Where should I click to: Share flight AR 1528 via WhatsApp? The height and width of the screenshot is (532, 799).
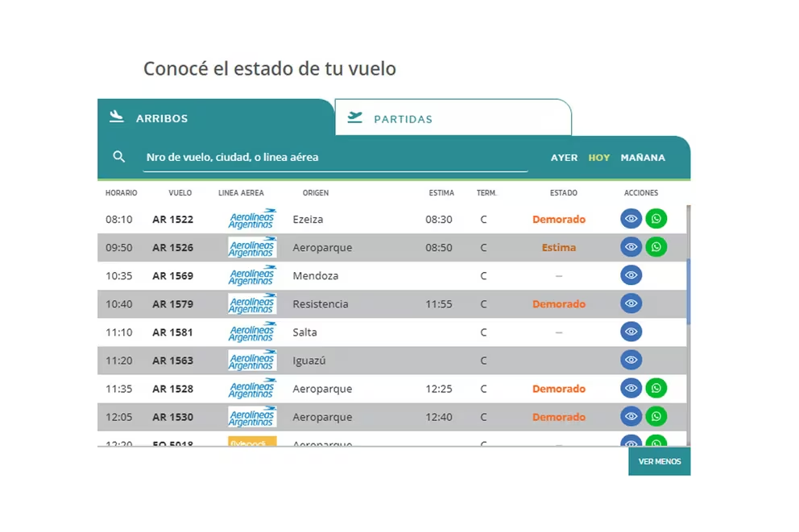(656, 389)
